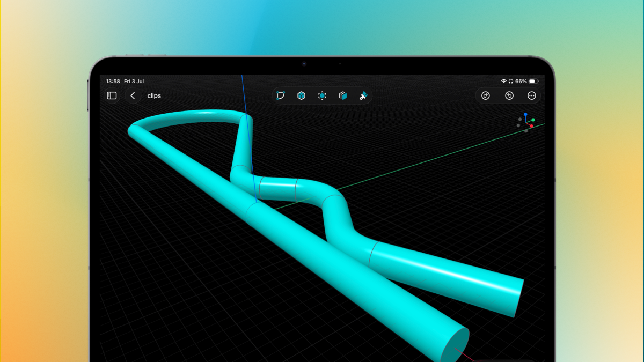
Task: Click the green axis dot on orientation gizmo
Action: coord(533,120)
